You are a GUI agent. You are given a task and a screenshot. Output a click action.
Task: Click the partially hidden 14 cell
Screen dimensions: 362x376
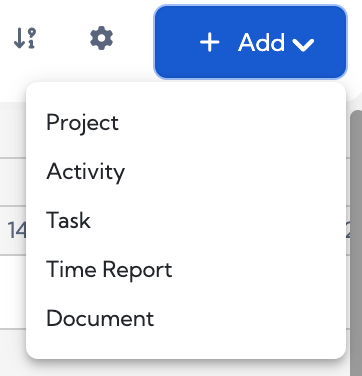16,230
